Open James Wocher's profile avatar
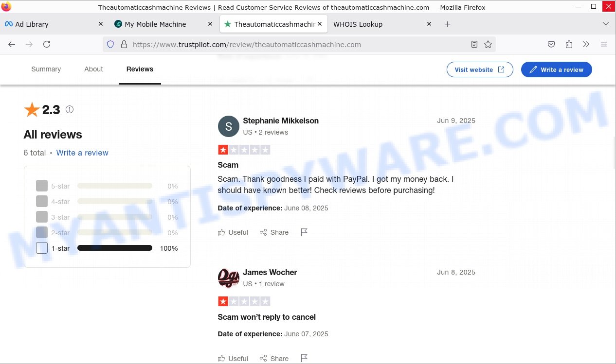616x364 pixels. click(x=229, y=278)
